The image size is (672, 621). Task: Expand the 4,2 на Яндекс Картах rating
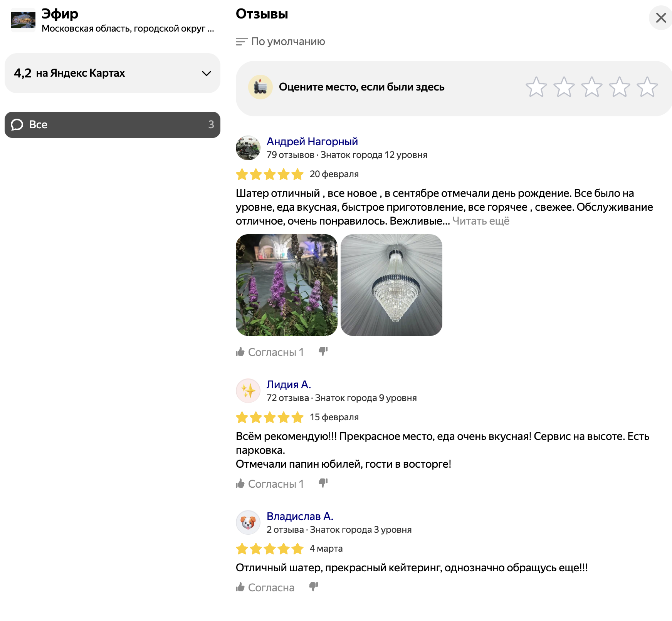(x=112, y=73)
